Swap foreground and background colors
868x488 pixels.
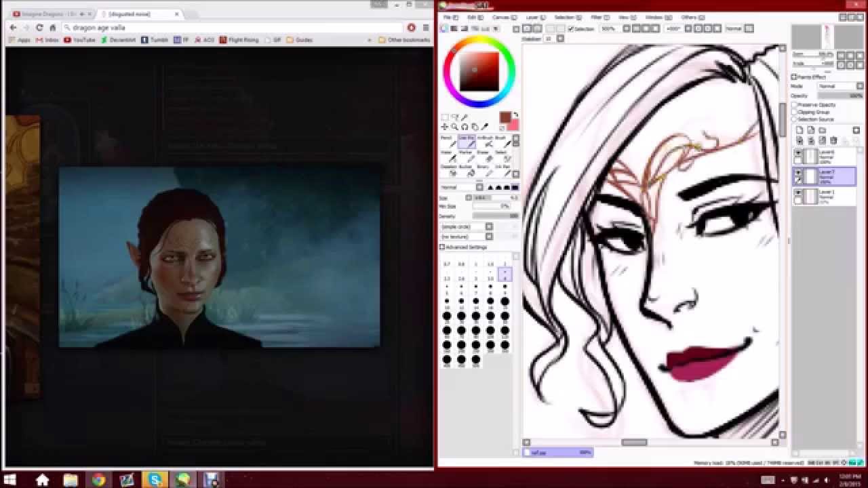coord(515,115)
